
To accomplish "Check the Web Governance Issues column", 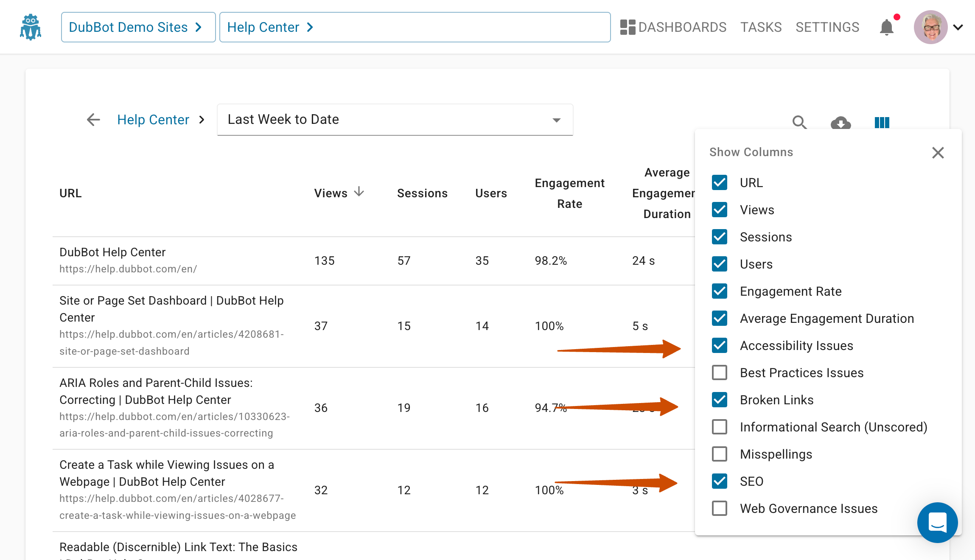I will point(719,508).
